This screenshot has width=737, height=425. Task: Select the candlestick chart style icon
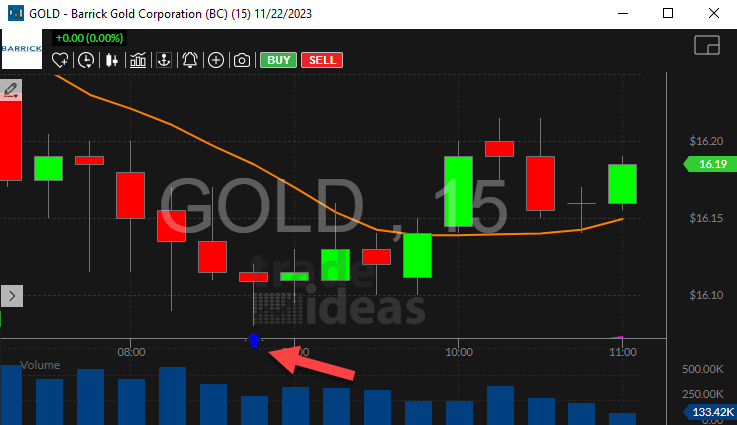coord(111,60)
